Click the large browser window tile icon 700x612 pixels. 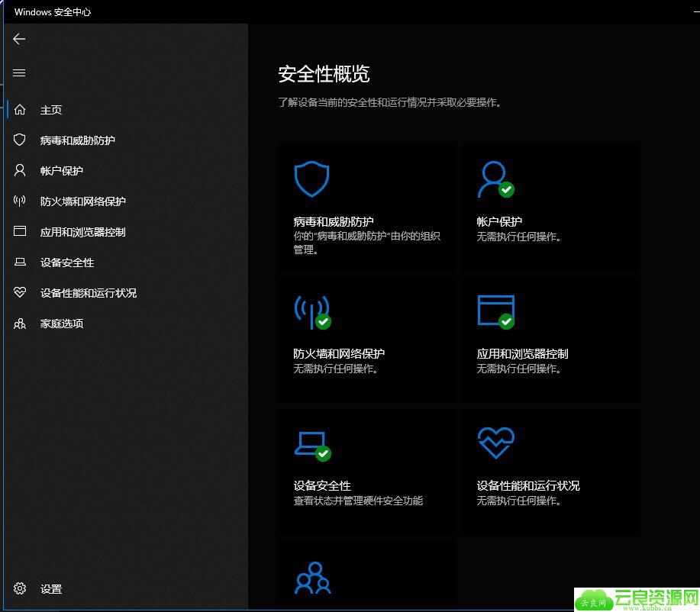[496, 312]
